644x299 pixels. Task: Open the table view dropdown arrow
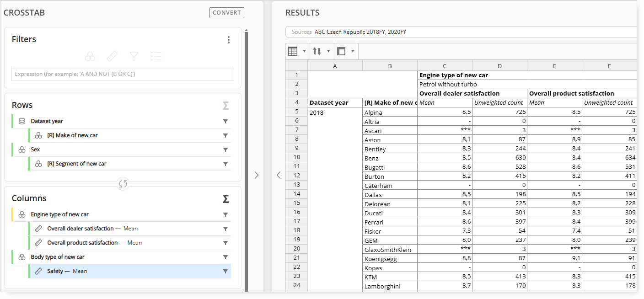[304, 51]
